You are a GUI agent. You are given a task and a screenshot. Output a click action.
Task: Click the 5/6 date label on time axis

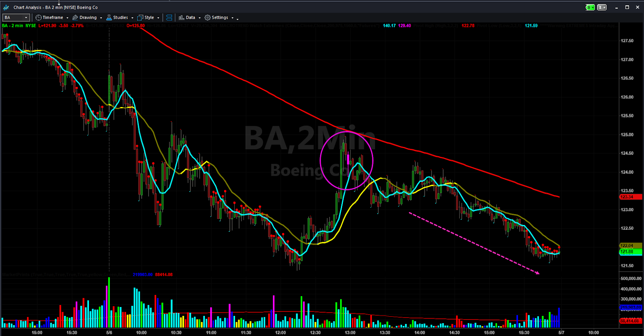click(x=109, y=333)
